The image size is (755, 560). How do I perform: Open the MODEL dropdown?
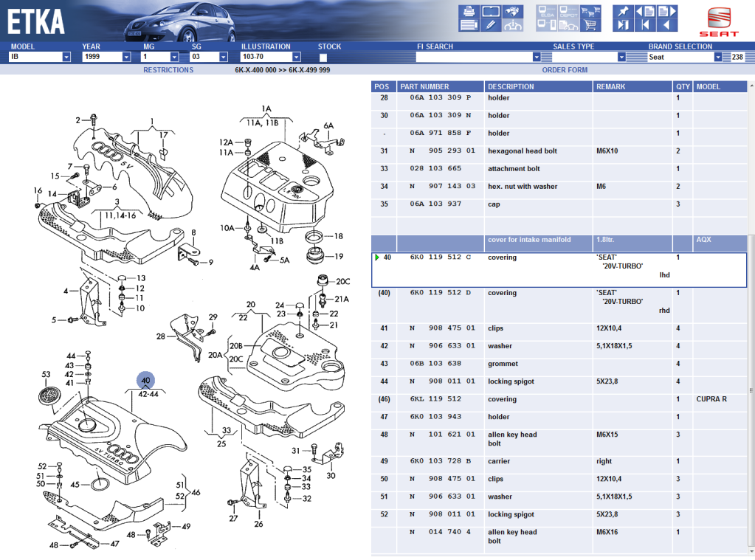66,57
